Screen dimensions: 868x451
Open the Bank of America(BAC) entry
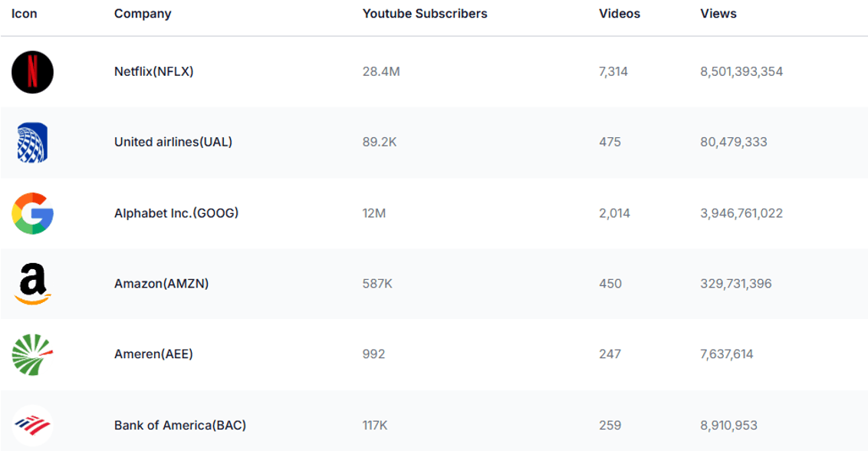tap(180, 426)
